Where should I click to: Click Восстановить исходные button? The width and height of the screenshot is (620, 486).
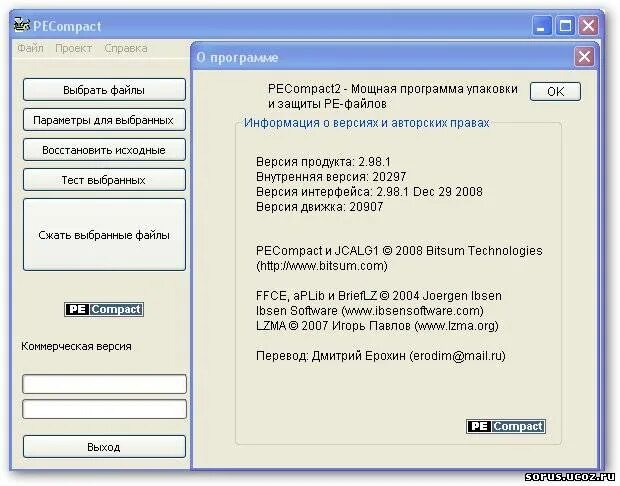pos(104,150)
